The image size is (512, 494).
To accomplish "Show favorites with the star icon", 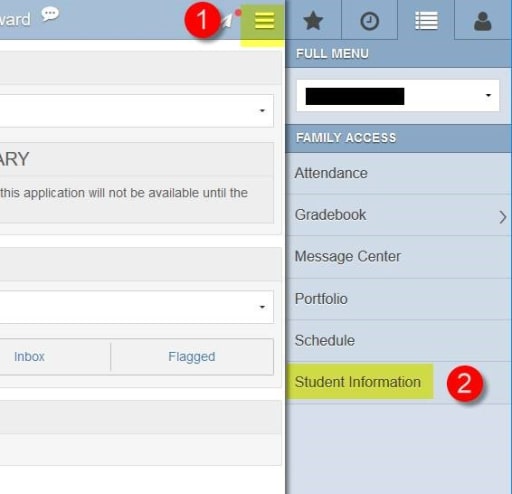I will (313, 21).
